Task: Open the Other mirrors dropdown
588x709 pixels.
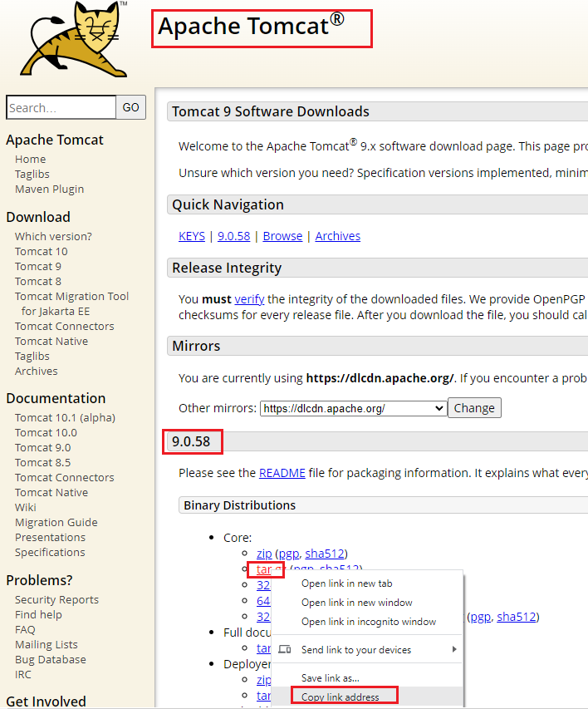Action: point(354,408)
